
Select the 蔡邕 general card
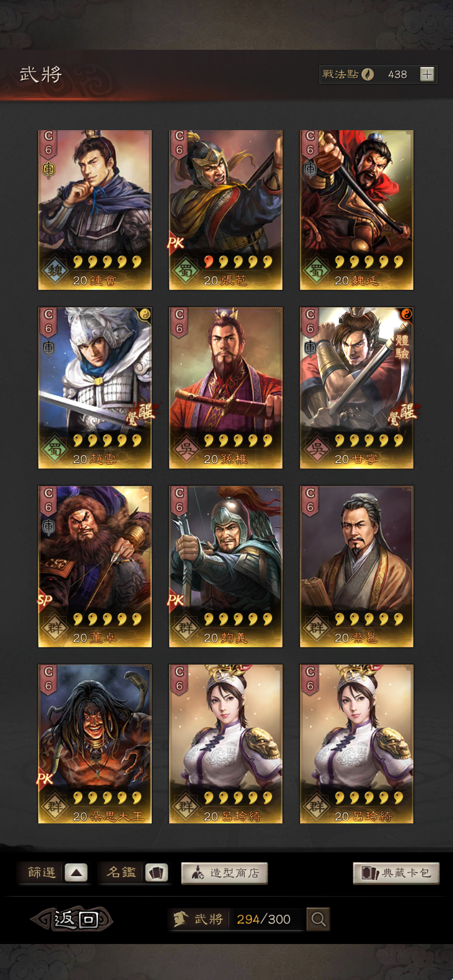pos(356,567)
